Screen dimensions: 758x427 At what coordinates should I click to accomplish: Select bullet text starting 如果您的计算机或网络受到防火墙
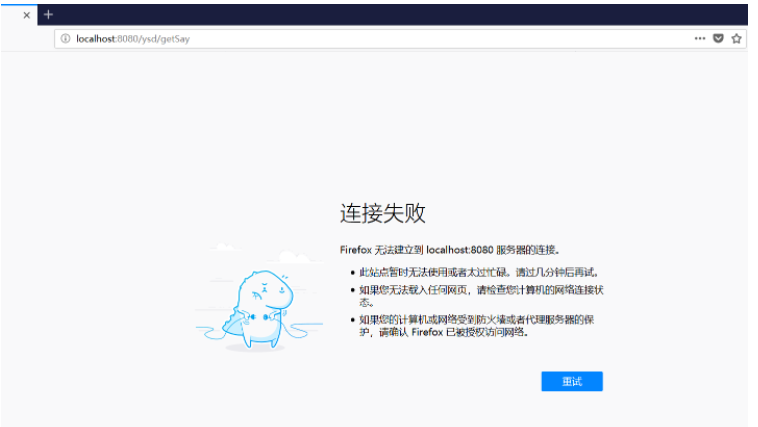(477, 325)
